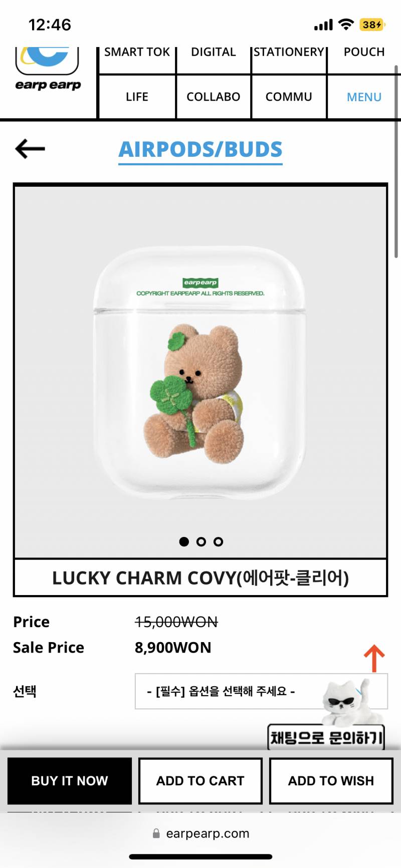Screen dimensions: 401x868
Task: Select the third image carousel dot
Action: [218, 541]
